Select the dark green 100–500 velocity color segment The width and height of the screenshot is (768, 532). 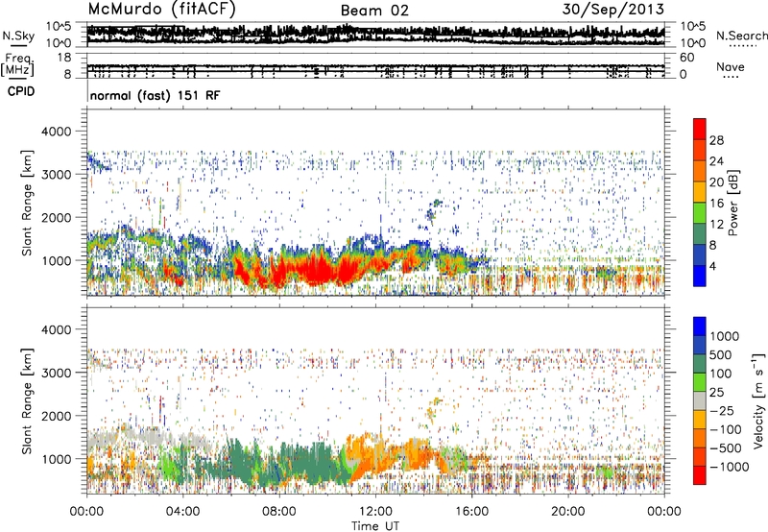(x=700, y=364)
